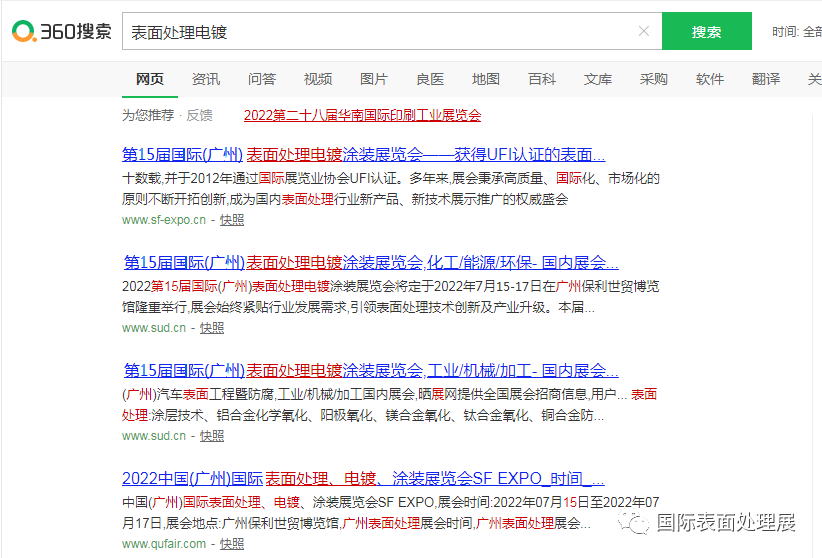Open 快照 for the www.qufair.com result
This screenshot has height=558, width=822.
tap(232, 544)
